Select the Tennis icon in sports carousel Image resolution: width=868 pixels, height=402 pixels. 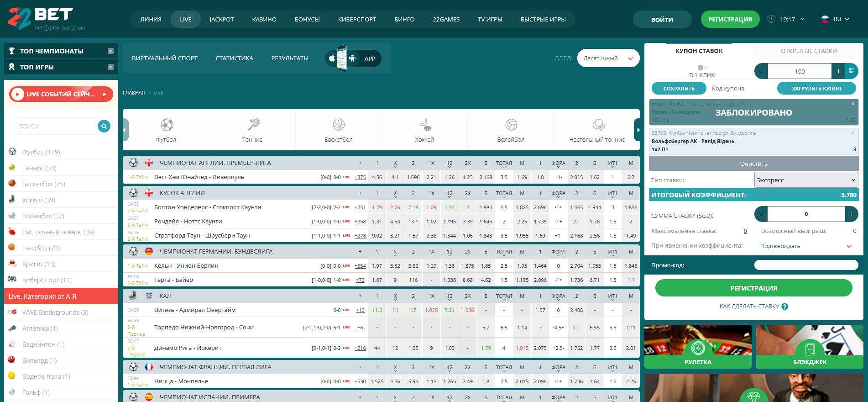[253, 125]
